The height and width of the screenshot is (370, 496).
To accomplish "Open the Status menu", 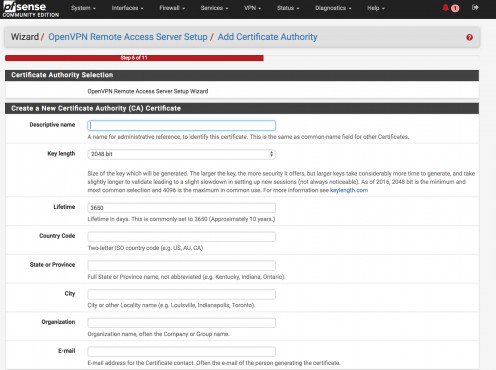I will (x=288, y=8).
